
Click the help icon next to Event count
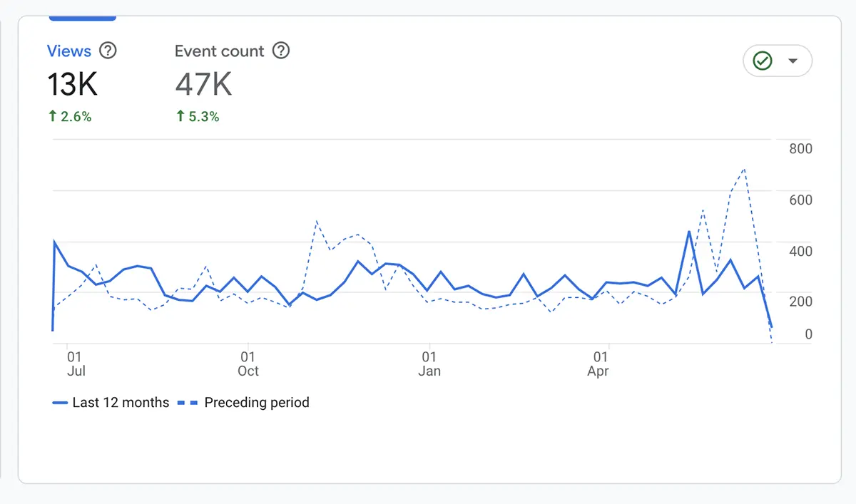pos(280,51)
